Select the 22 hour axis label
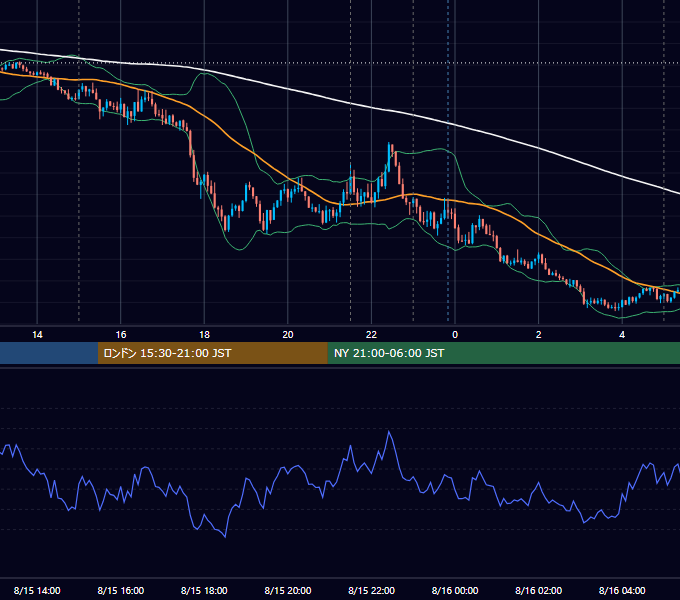 point(372,335)
